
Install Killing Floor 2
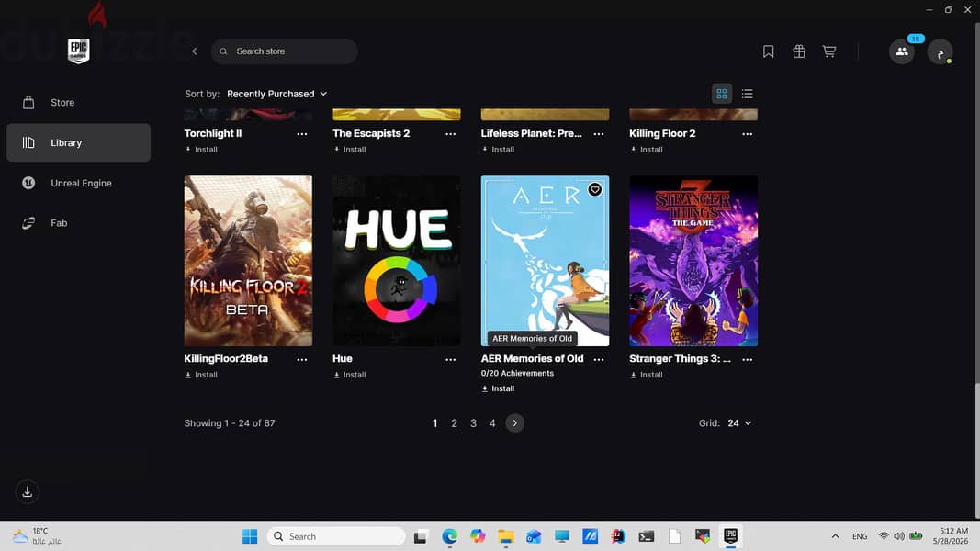(647, 150)
